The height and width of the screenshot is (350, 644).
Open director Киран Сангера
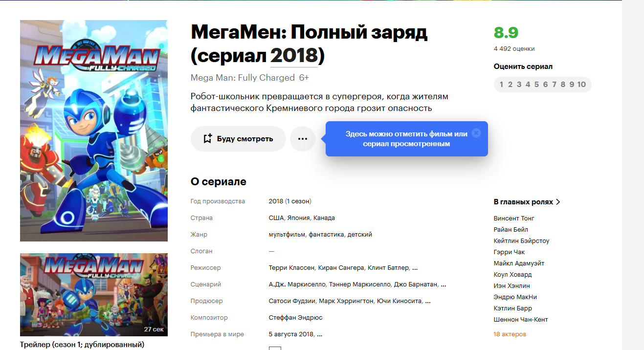[341, 268]
